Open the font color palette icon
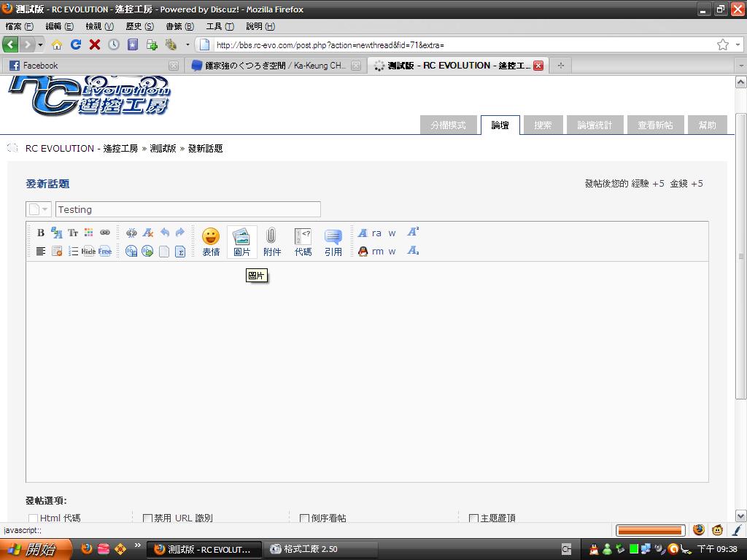Screen dimensions: 747x560 (88, 233)
